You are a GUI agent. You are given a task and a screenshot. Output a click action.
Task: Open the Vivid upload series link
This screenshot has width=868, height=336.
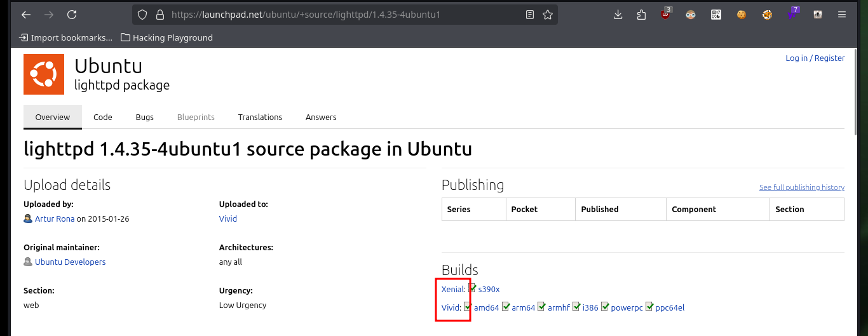coord(228,218)
